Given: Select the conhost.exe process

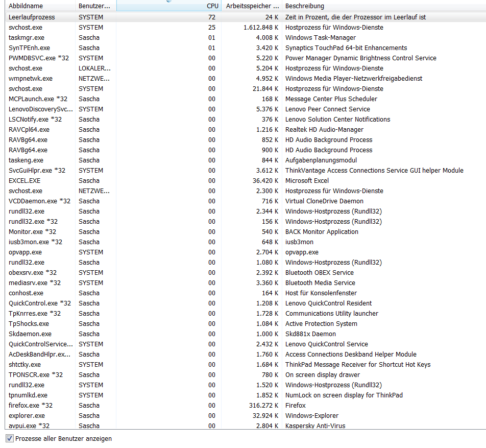Looking at the screenshot, I should [x=246, y=293].
